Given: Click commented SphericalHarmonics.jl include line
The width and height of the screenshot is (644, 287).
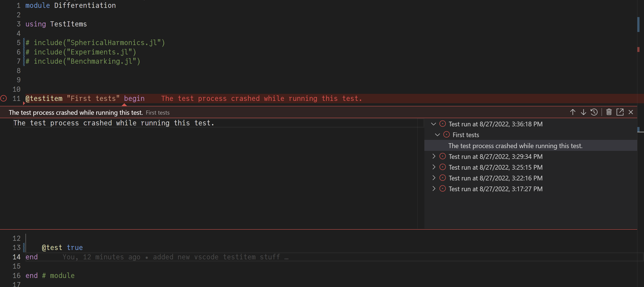Looking at the screenshot, I should (x=95, y=43).
